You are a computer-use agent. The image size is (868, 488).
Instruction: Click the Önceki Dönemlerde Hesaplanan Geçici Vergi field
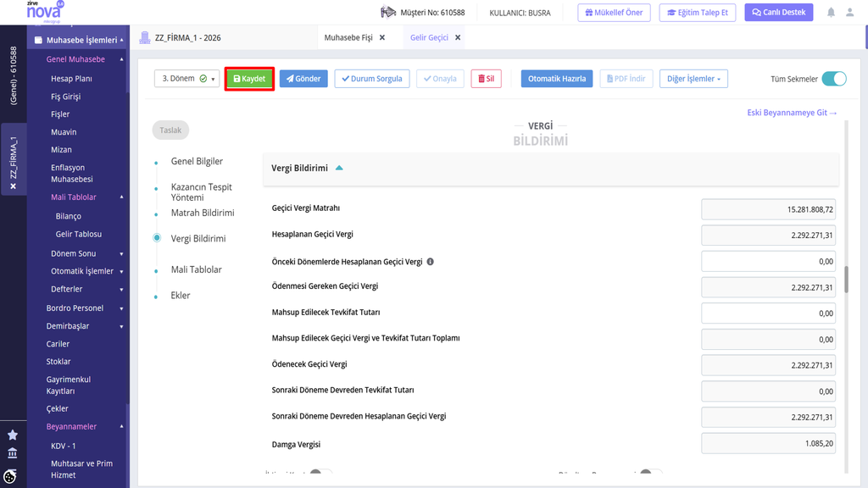tap(768, 261)
